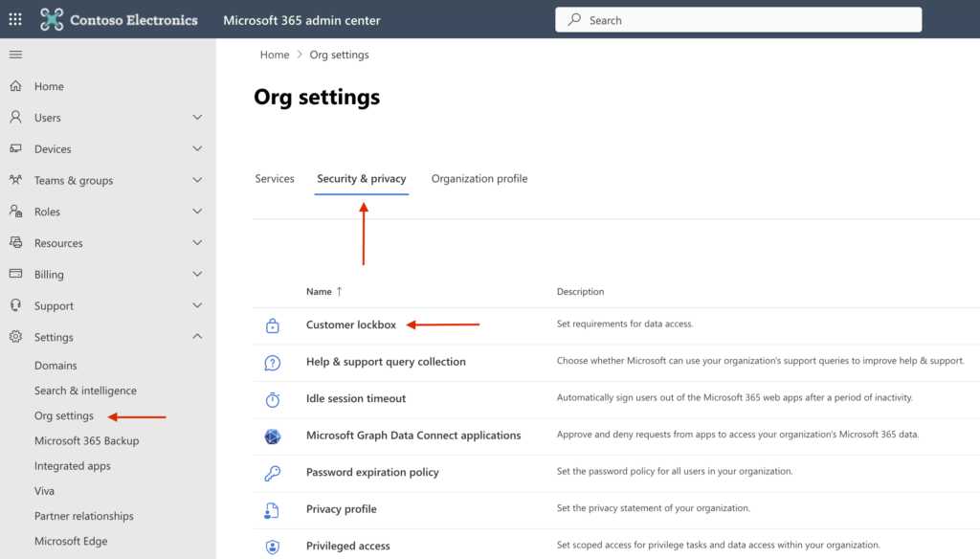Expand the Billing chevron
This screenshot has width=980, height=559.
pos(197,275)
